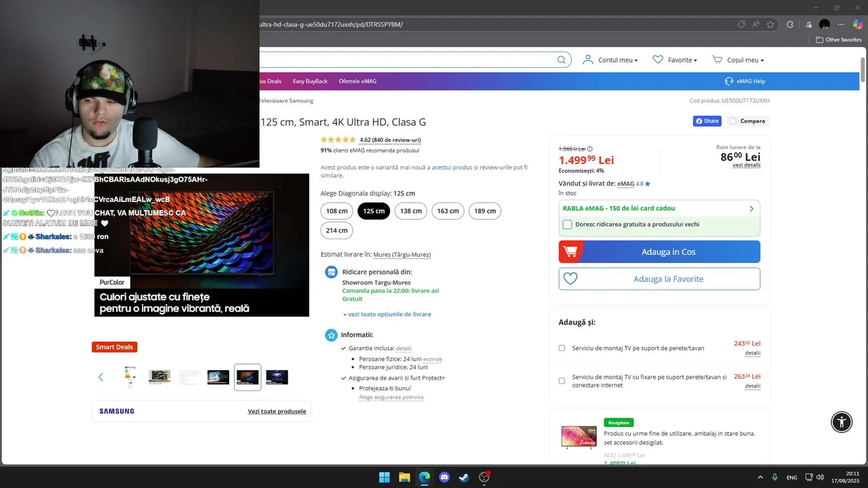The height and width of the screenshot is (488, 868).
Task: Go to previous thumbnails with left arrow
Action: click(100, 377)
